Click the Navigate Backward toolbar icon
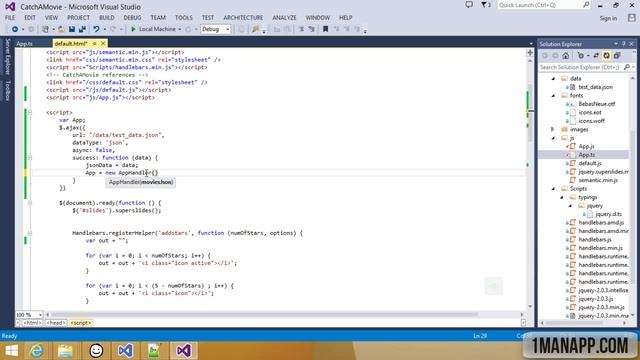 click(x=15, y=29)
